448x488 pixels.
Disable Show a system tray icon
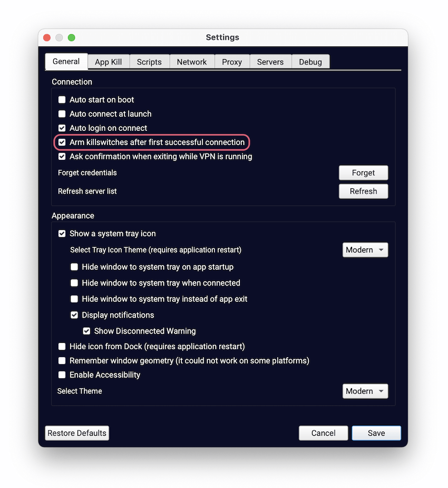coord(62,233)
